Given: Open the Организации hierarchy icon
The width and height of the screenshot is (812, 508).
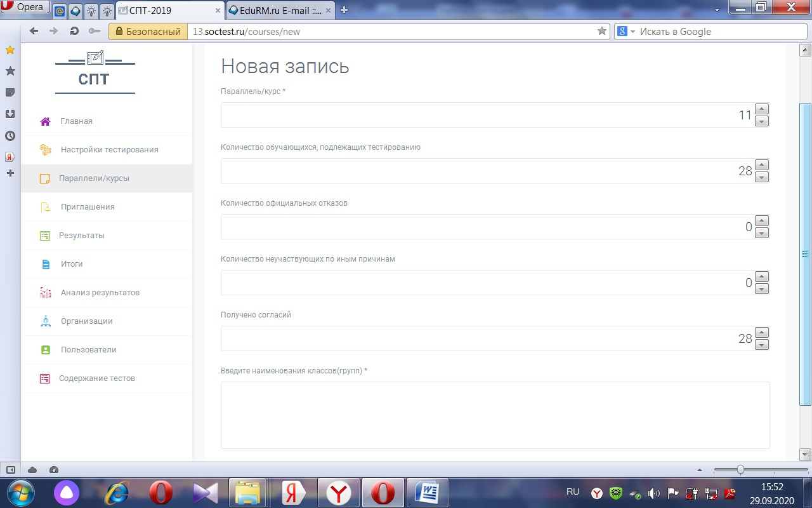Looking at the screenshot, I should point(45,321).
